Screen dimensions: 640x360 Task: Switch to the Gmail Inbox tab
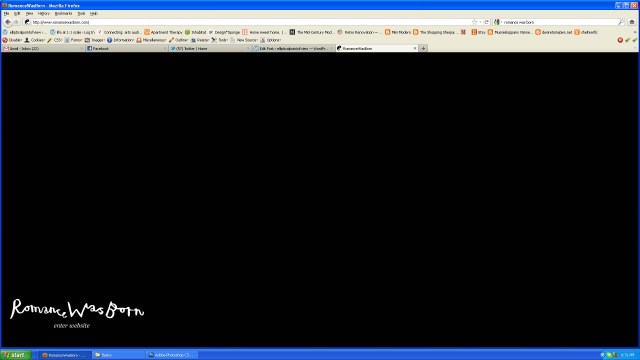coord(43,48)
